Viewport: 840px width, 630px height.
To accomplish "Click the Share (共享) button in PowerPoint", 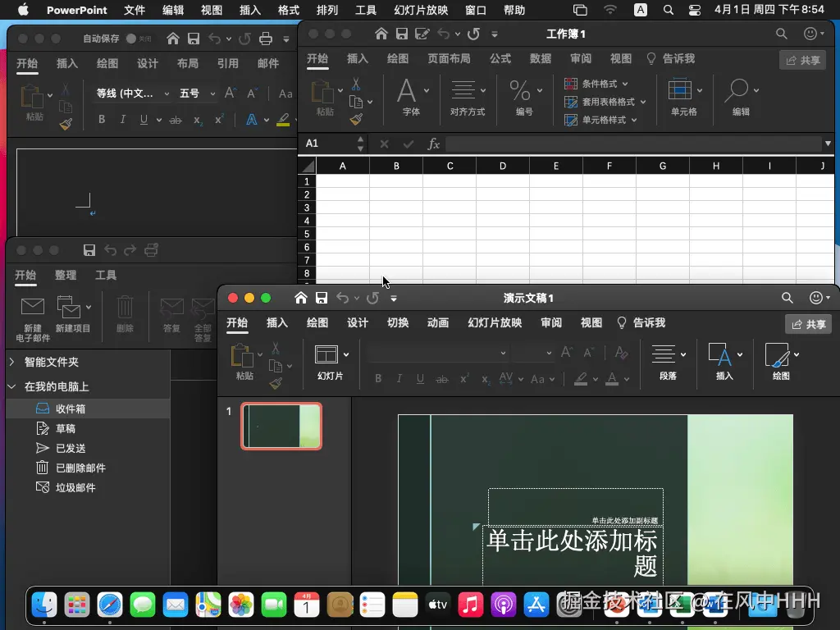I will coord(807,324).
